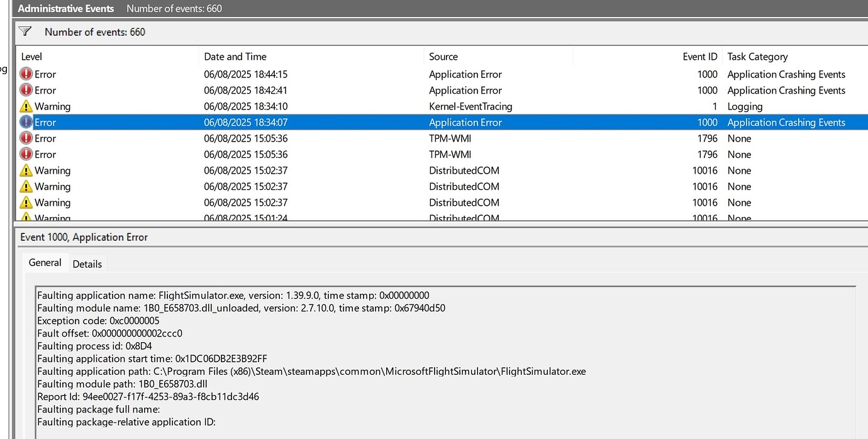868x439 pixels.
Task: Sort events by the Source column
Action: 443,57
